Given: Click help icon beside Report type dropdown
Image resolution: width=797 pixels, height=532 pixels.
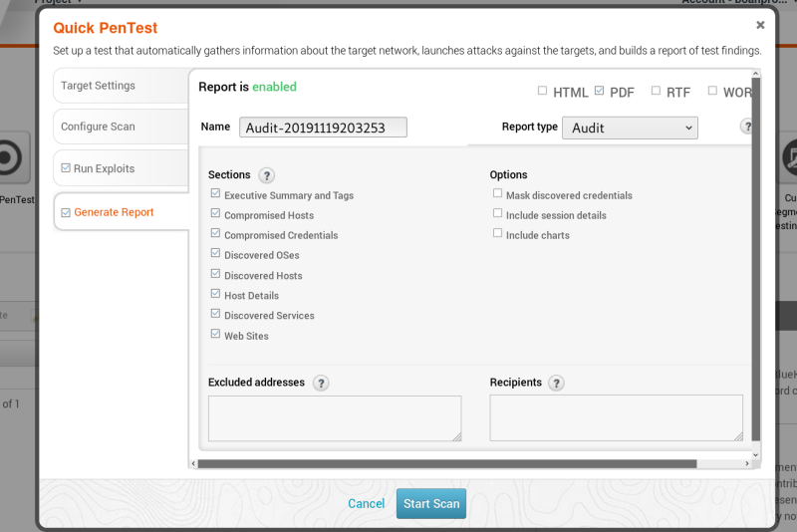Looking at the screenshot, I should point(746,126).
